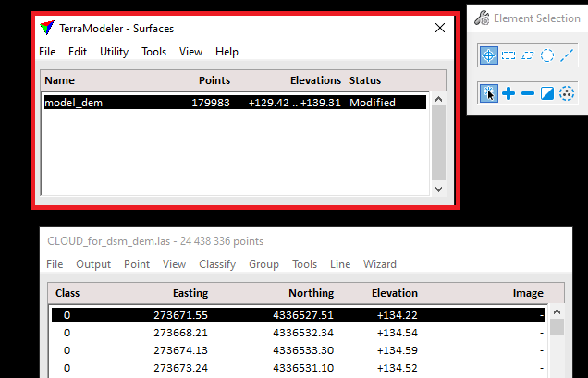
Task: Select point row with Easting 273673.24
Action: tap(298, 368)
